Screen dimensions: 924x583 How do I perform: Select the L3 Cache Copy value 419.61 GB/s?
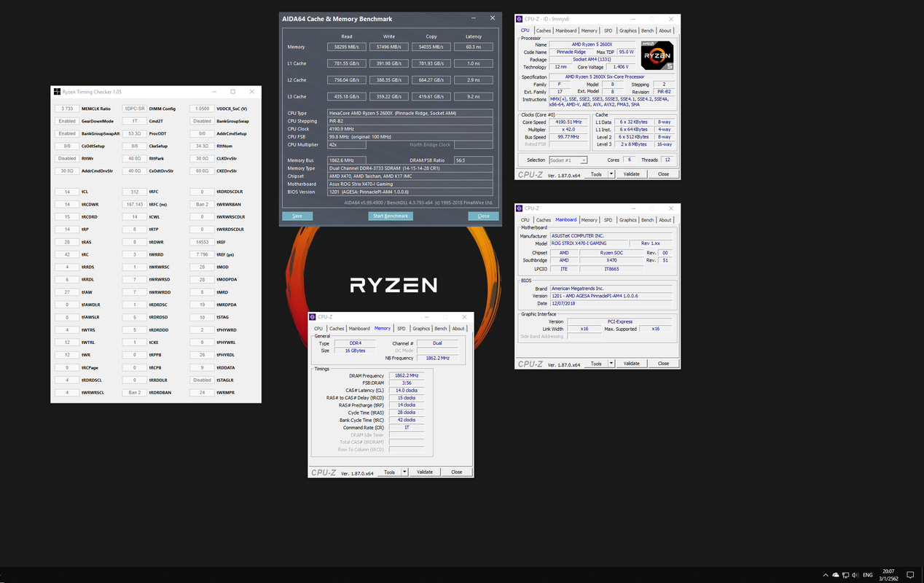coord(431,96)
